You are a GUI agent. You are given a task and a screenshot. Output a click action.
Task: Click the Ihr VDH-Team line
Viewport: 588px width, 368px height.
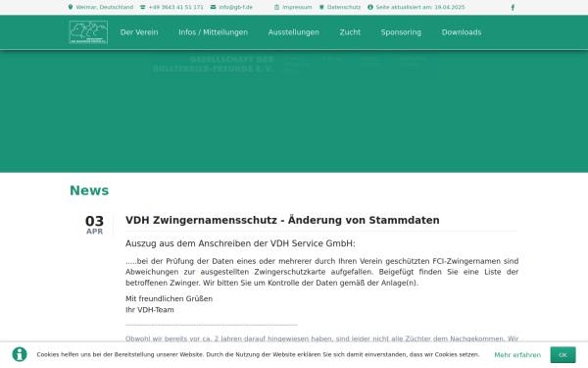coord(150,310)
